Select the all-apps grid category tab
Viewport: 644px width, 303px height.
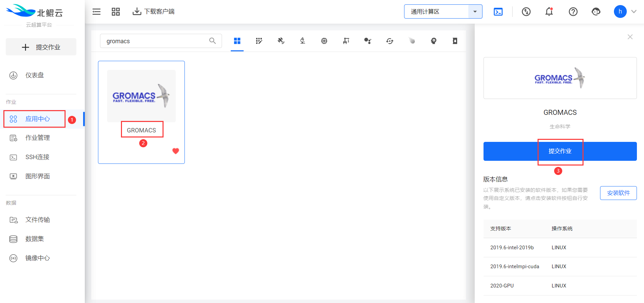pyautogui.click(x=237, y=41)
